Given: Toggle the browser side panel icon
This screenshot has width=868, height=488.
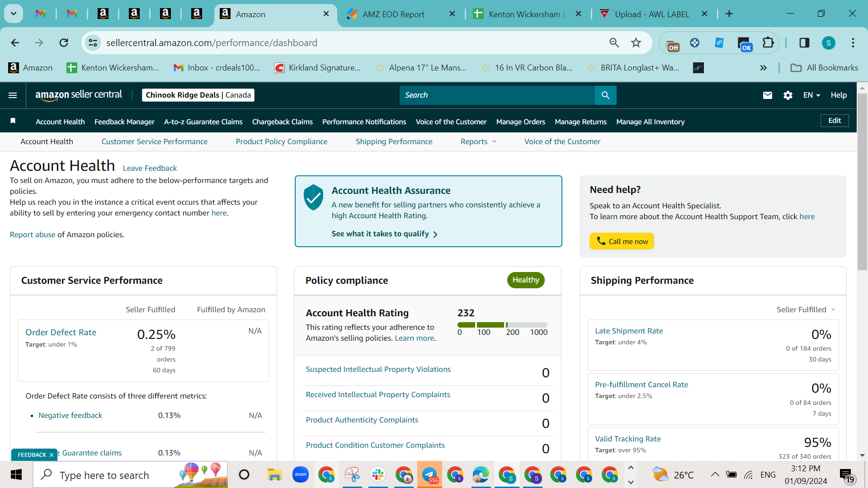Looking at the screenshot, I should click(x=804, y=43).
